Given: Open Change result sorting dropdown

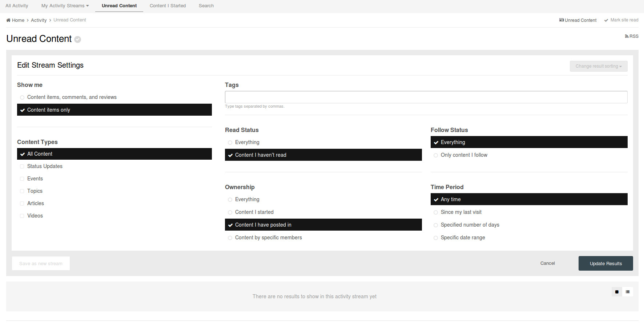Looking at the screenshot, I should 598,66.
